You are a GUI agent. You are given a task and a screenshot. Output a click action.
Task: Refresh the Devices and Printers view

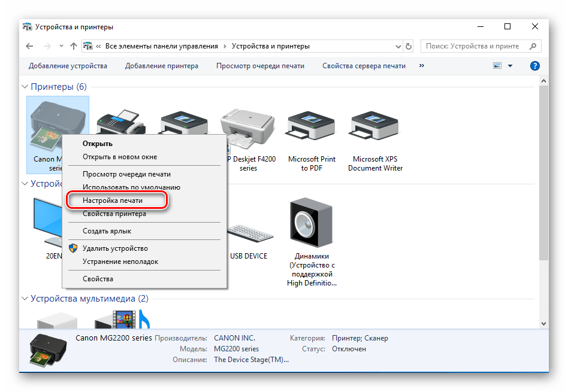(x=409, y=46)
